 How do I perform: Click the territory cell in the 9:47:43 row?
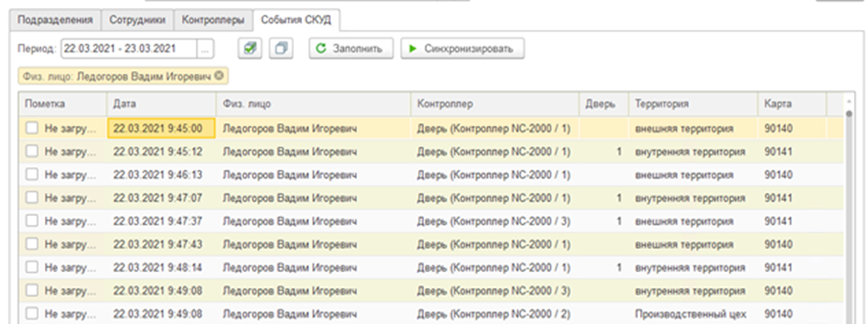[693, 244]
